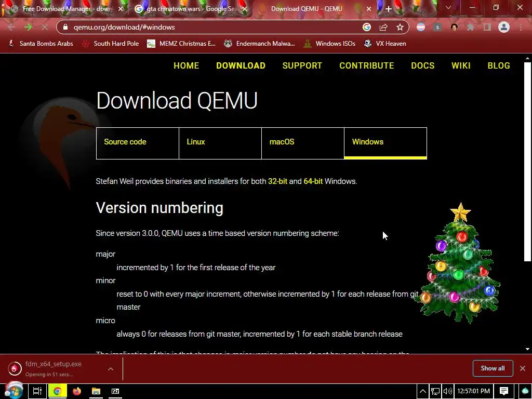Viewport: 532px width, 399px height.
Task: Go to DOCS in site navigation
Action: pos(423,65)
